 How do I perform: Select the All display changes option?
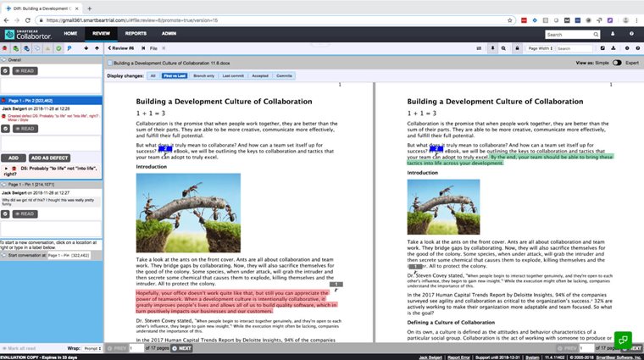point(153,76)
